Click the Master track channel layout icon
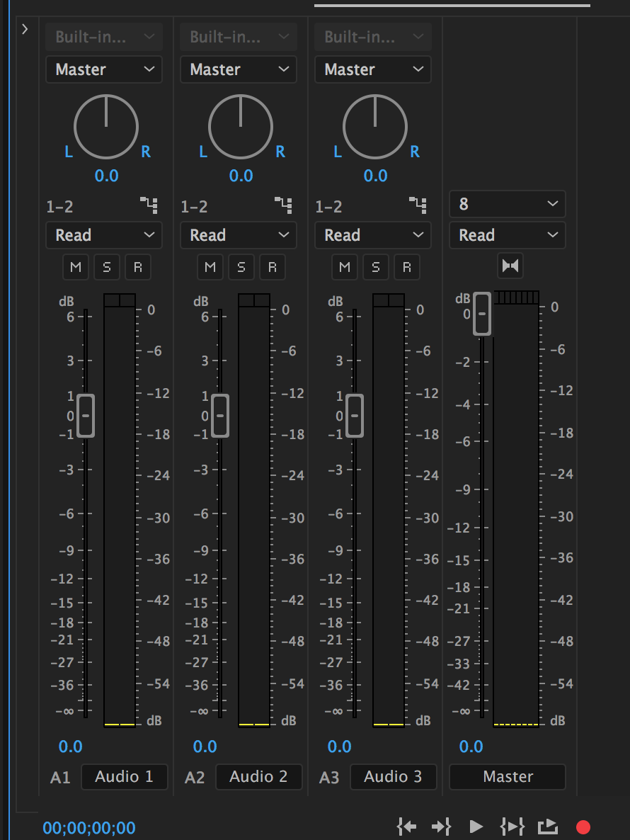 pos(510,266)
